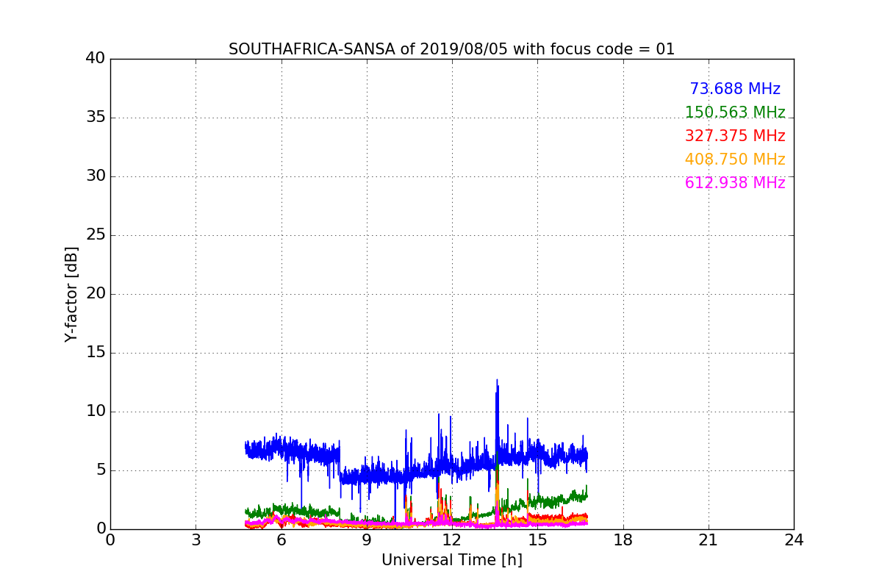Click x-axis tick value 3
Screen dimensions: 882x588
(x=196, y=539)
